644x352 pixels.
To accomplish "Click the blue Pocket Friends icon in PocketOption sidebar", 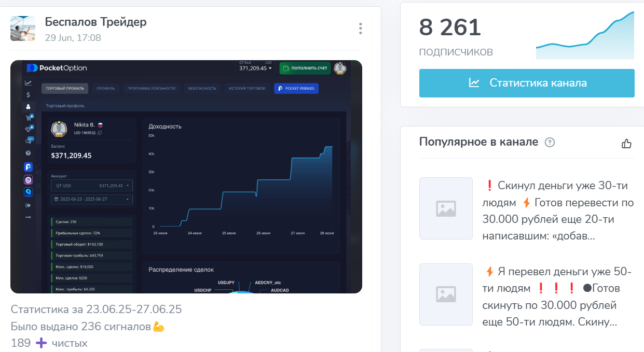I will (x=28, y=167).
